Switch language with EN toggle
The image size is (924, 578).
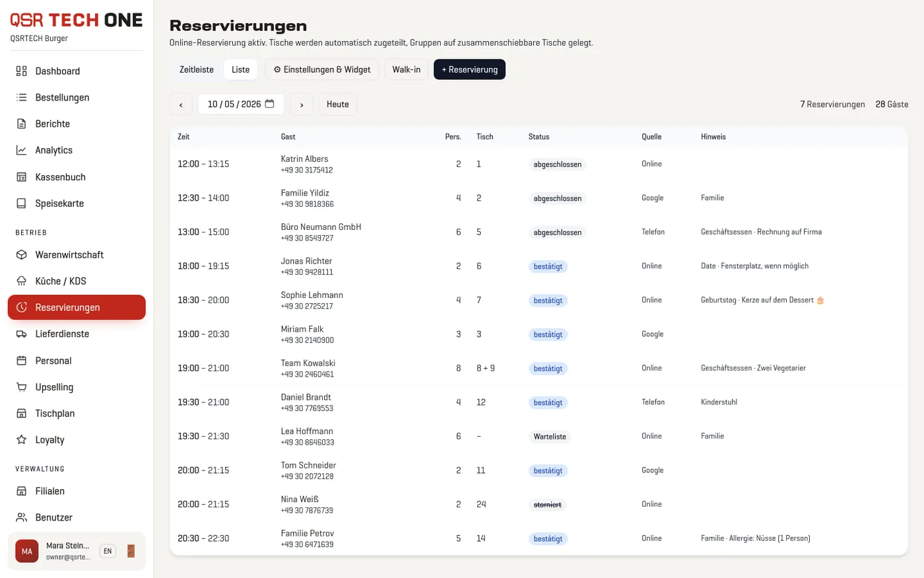pos(108,551)
